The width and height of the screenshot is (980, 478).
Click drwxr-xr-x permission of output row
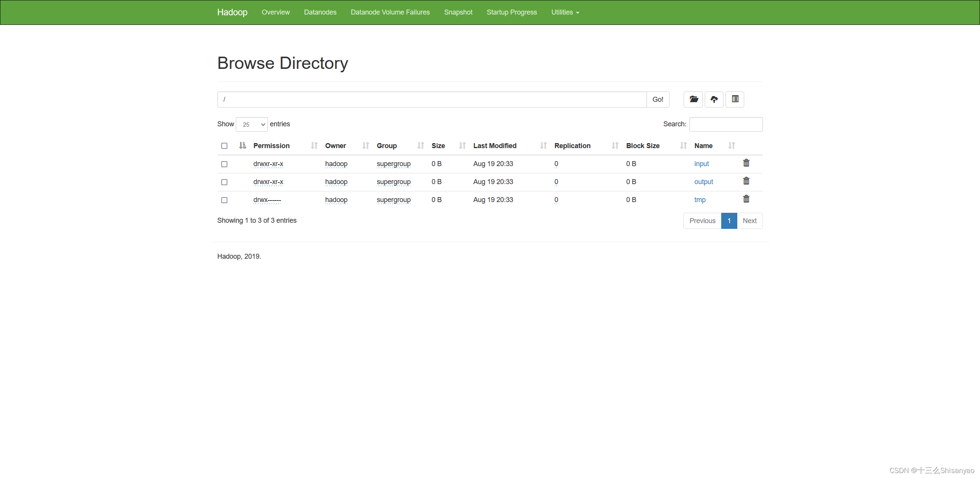point(268,182)
